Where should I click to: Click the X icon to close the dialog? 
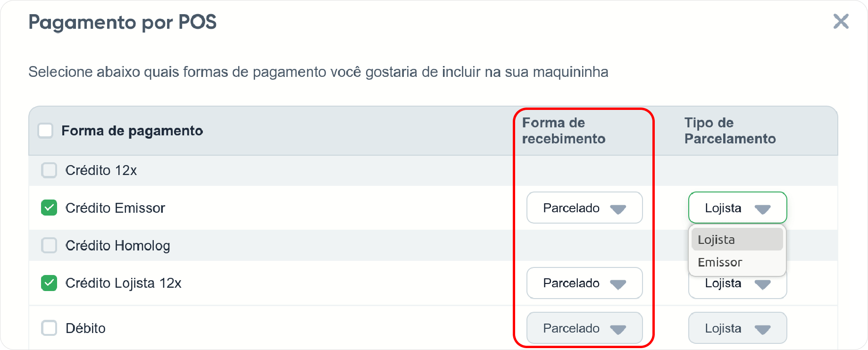841,22
